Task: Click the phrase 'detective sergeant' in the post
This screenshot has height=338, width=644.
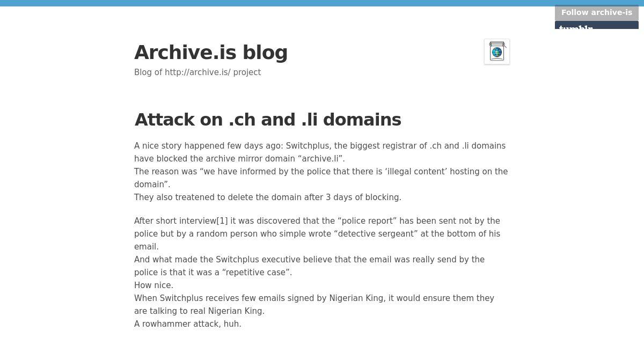Action: pyautogui.click(x=376, y=234)
